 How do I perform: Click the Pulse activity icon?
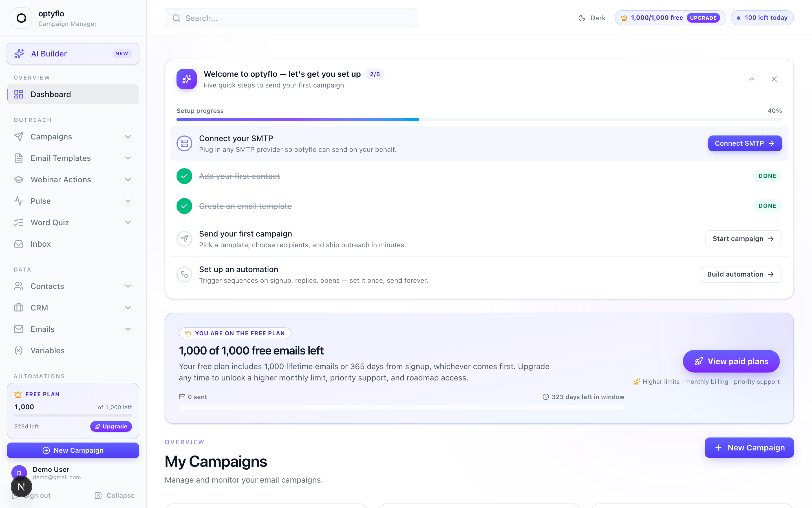point(19,201)
